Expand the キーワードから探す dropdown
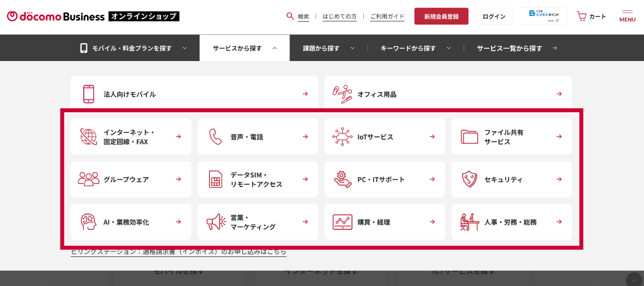 (x=415, y=48)
